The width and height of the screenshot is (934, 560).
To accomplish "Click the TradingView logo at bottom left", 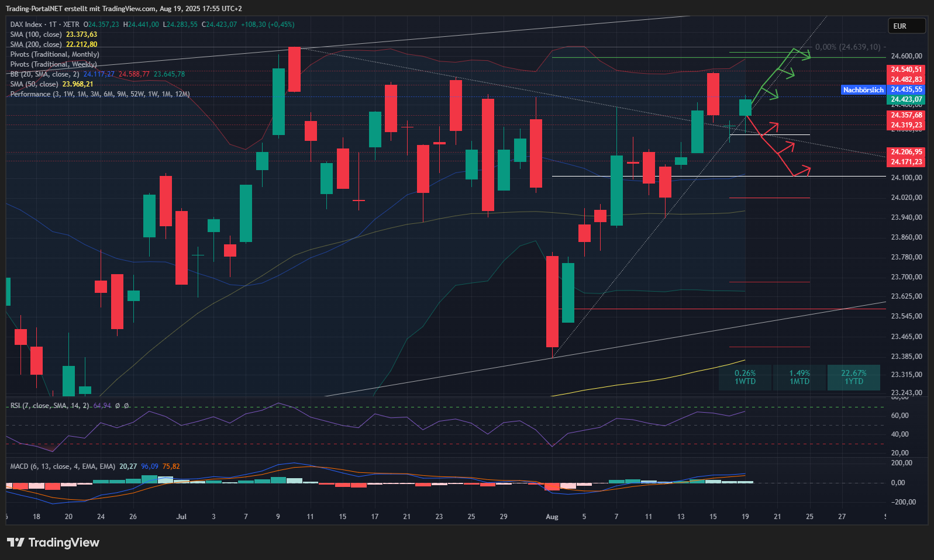I will tap(53, 542).
